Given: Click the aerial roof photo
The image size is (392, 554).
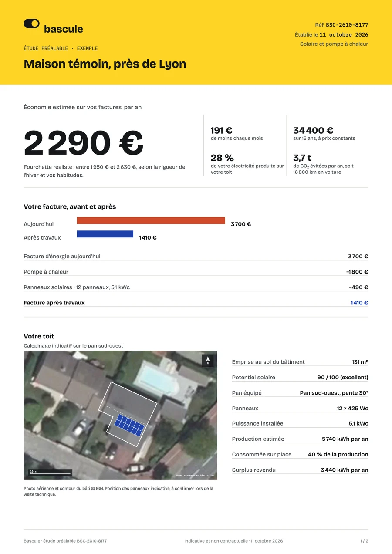Looking at the screenshot, I should click(x=120, y=415).
